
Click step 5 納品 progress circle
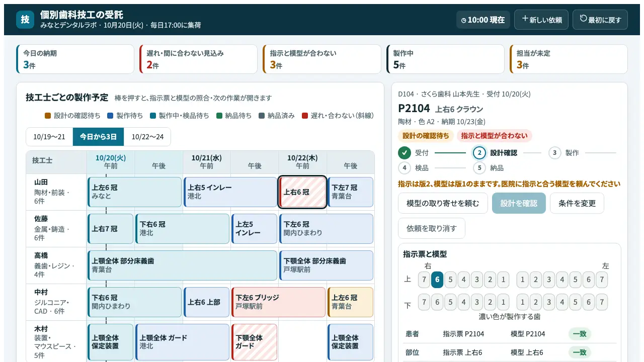tap(479, 168)
